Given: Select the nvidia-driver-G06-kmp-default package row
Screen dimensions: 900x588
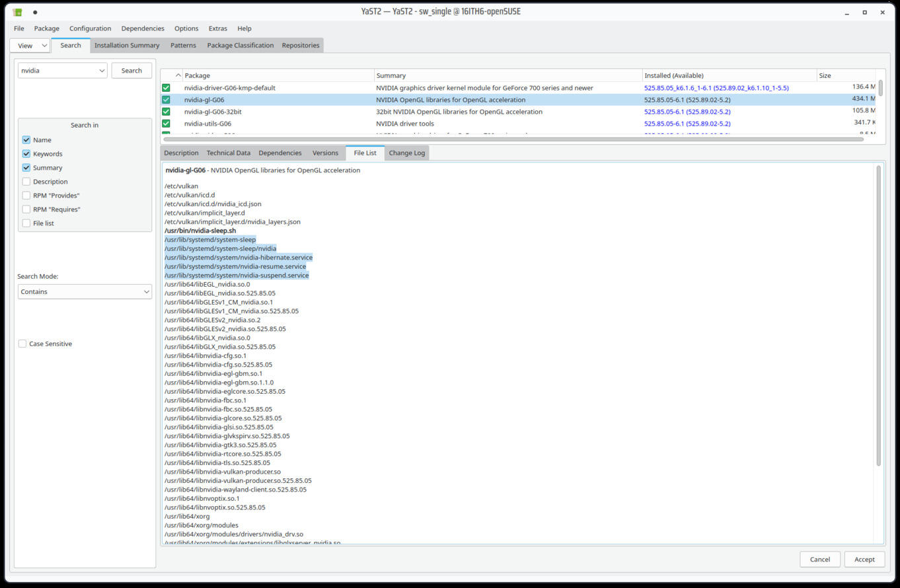Looking at the screenshot, I should (x=518, y=88).
